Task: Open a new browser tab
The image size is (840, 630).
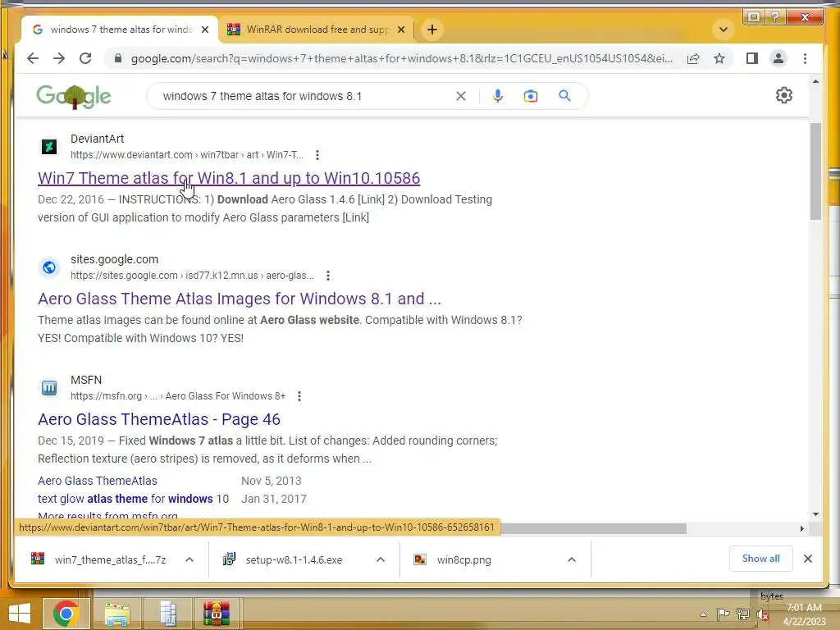Action: coord(432,30)
